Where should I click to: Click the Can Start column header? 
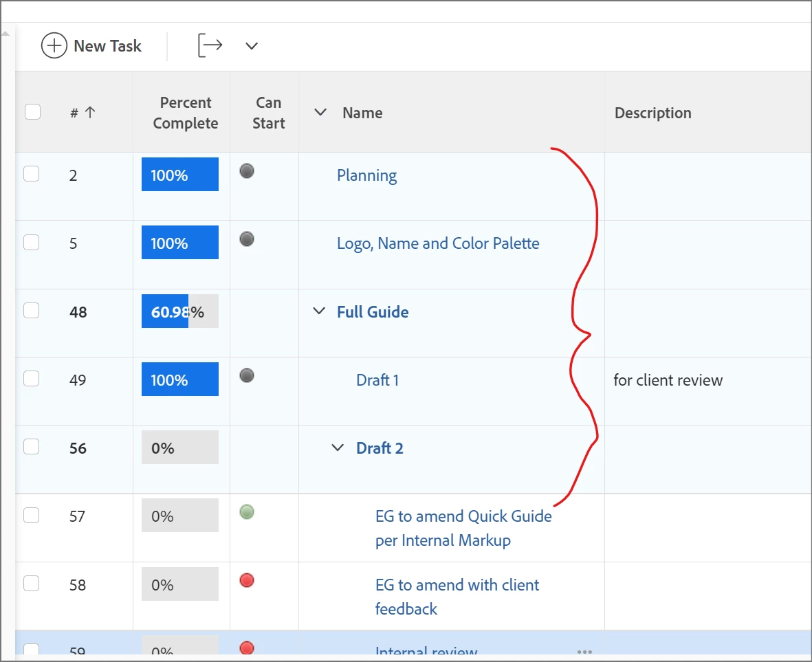[268, 113]
